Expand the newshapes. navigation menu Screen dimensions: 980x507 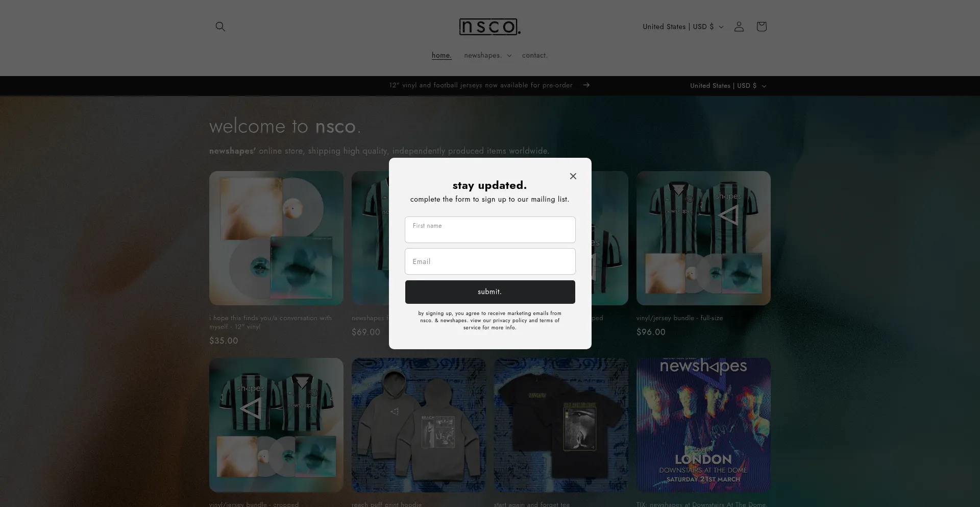[x=487, y=55]
